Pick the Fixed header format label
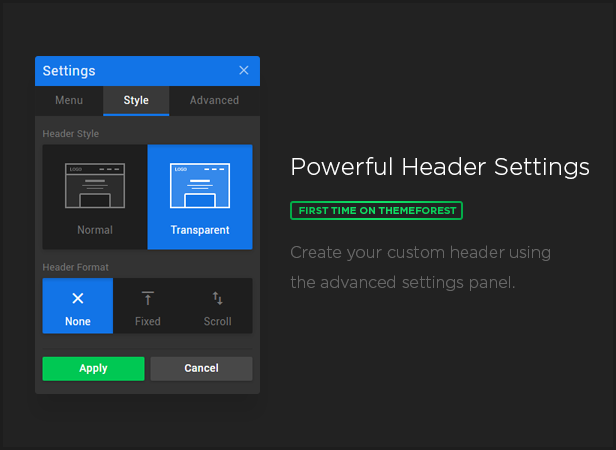 coord(148,322)
